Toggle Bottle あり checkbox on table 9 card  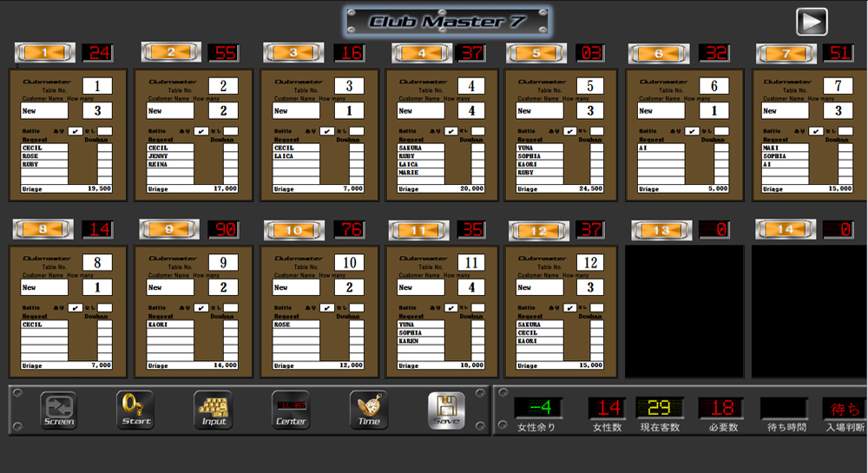pyautogui.click(x=201, y=307)
